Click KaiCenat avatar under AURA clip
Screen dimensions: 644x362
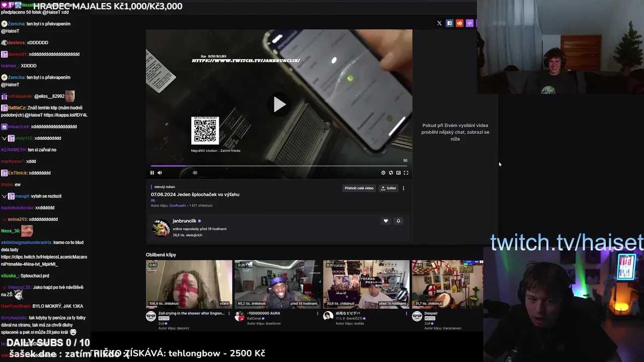[239, 316]
